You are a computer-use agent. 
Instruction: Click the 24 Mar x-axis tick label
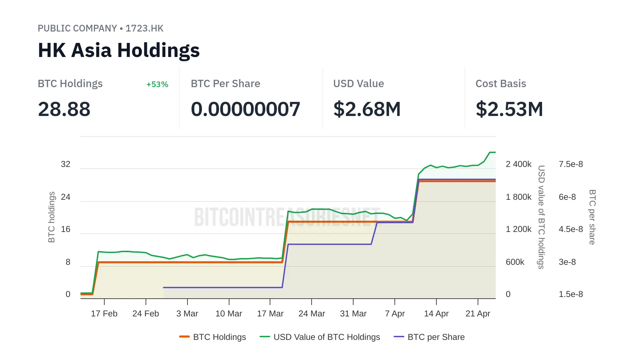[x=312, y=313]
